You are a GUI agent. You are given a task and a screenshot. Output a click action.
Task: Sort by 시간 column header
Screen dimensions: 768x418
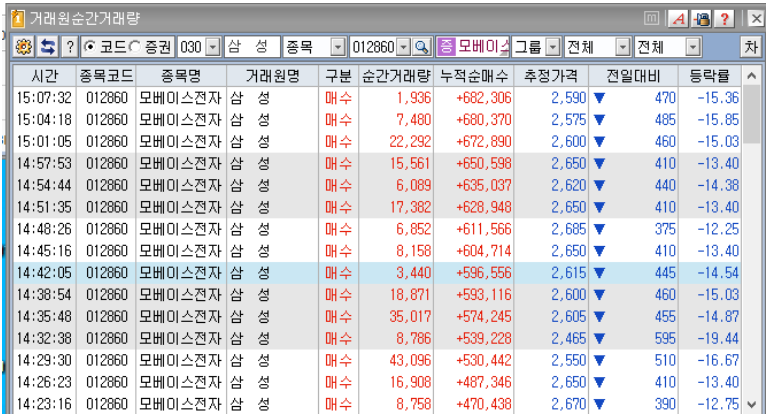point(44,75)
